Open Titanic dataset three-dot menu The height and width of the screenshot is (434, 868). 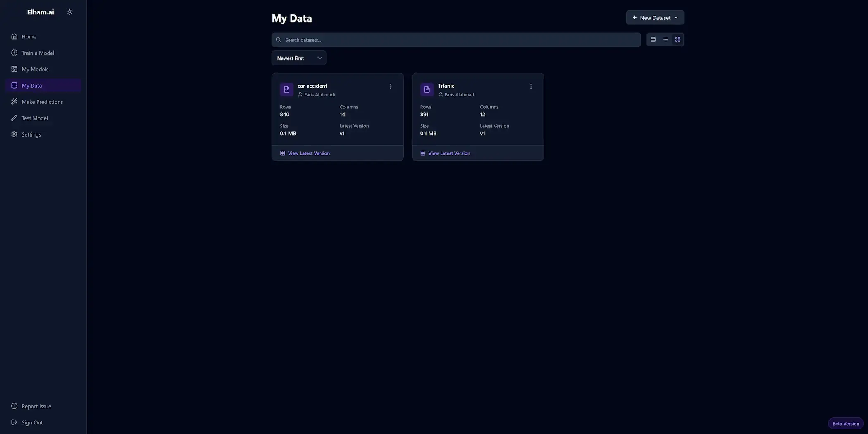(x=531, y=86)
